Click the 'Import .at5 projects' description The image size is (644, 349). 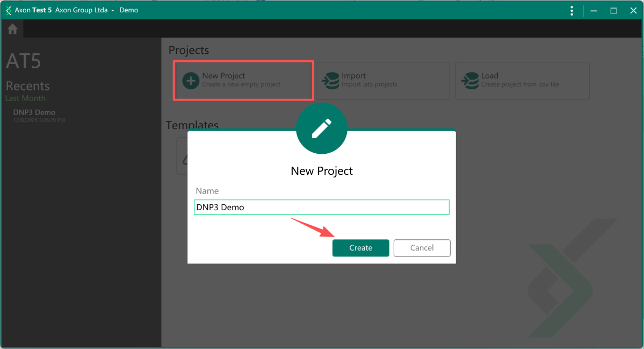370,84
